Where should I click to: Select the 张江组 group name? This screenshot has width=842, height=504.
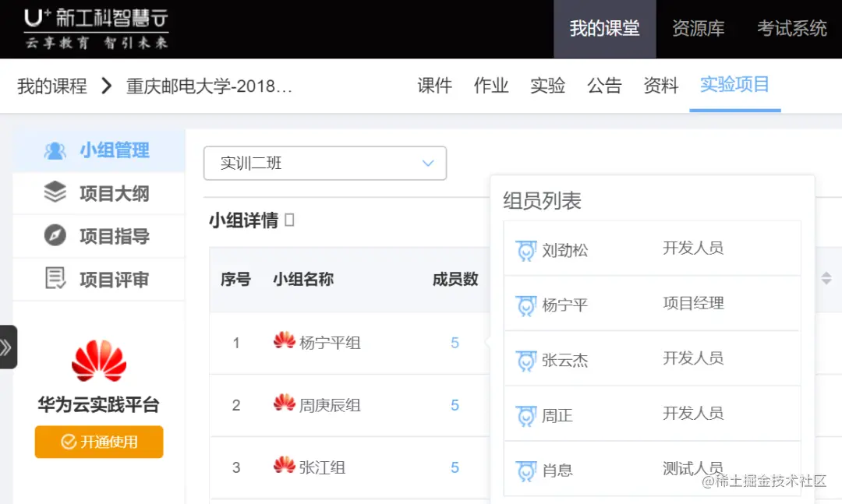[322, 467]
